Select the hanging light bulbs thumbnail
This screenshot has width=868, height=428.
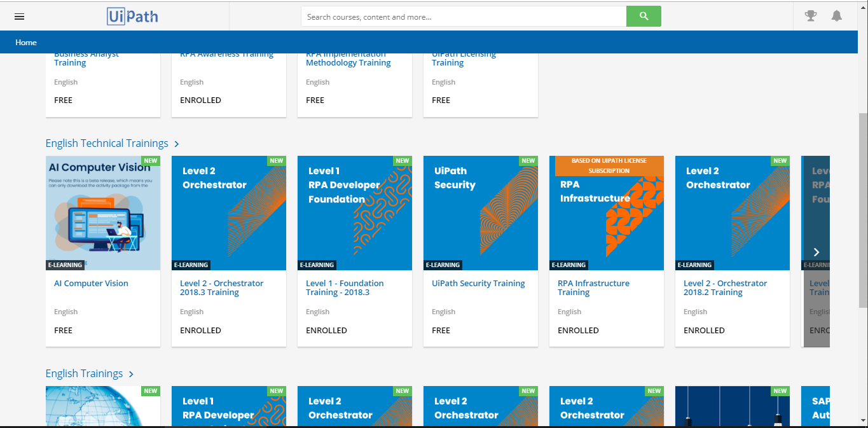pos(733,406)
